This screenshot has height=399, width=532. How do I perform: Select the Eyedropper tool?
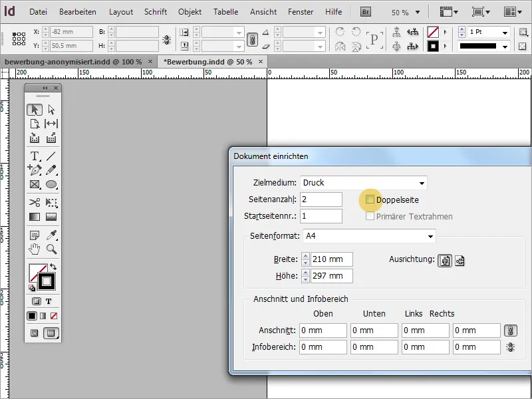[x=51, y=235]
